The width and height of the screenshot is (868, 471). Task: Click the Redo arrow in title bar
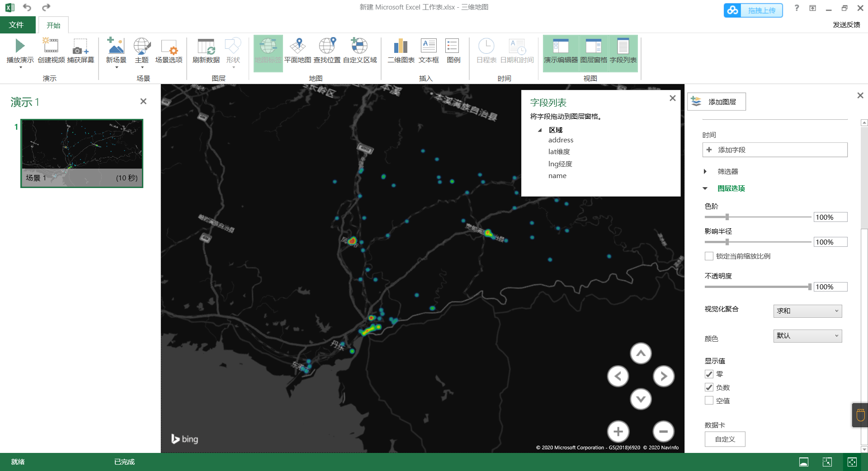pos(46,7)
